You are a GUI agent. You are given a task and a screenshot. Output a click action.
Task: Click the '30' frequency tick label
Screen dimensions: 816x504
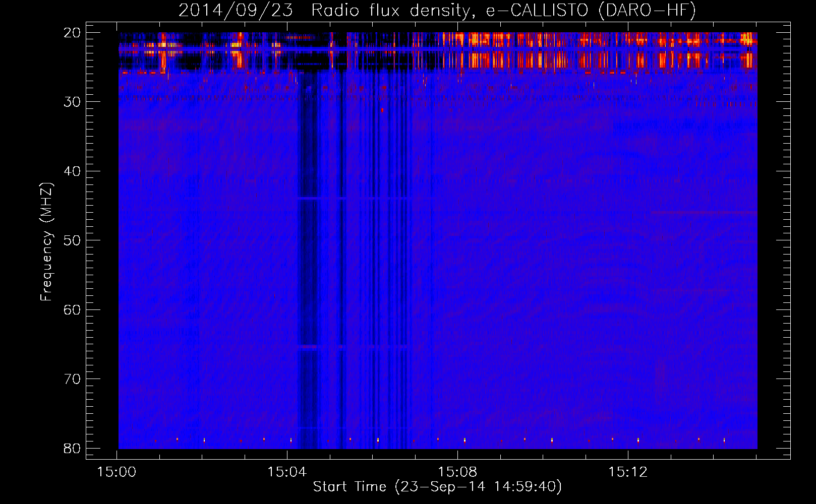pyautogui.click(x=73, y=102)
